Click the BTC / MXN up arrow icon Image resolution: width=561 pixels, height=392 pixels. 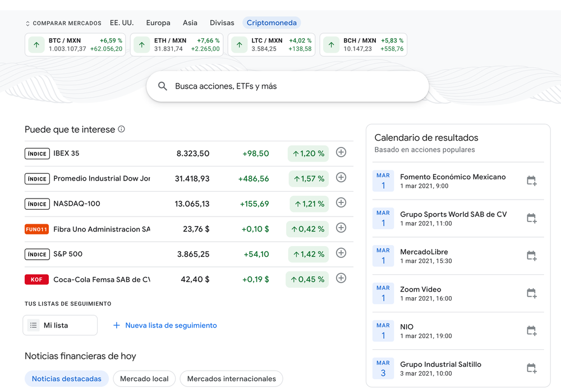click(x=36, y=45)
